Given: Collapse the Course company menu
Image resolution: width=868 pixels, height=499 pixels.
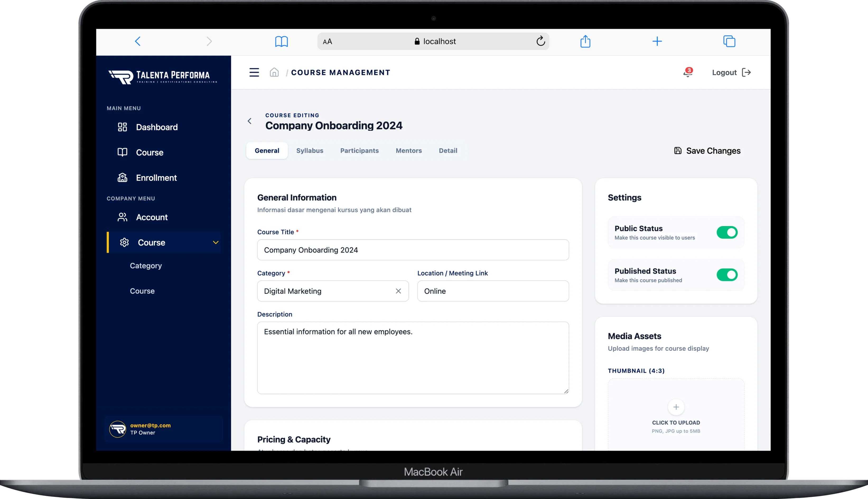Looking at the screenshot, I should [216, 243].
